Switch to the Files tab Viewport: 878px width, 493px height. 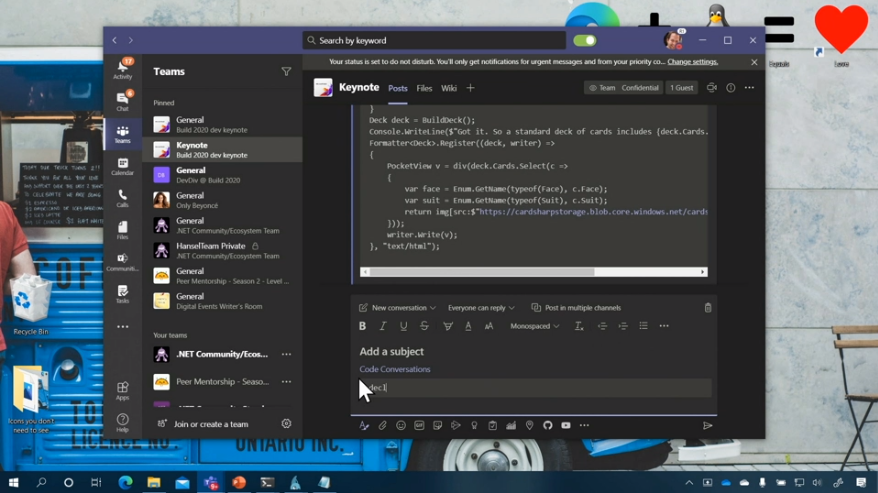424,88
